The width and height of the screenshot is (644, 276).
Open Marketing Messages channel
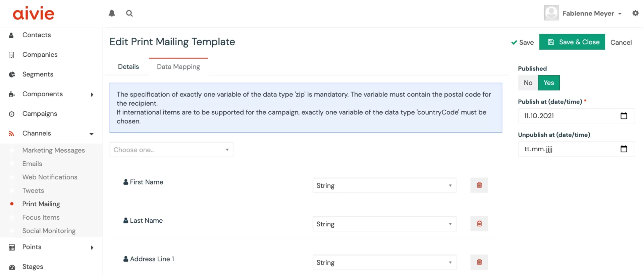click(54, 150)
